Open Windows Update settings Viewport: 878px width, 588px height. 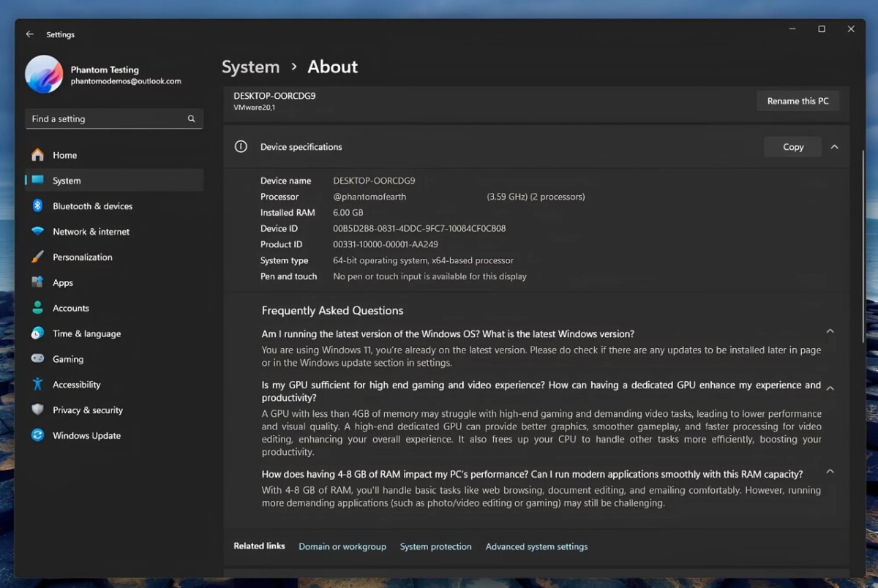pyautogui.click(x=86, y=435)
